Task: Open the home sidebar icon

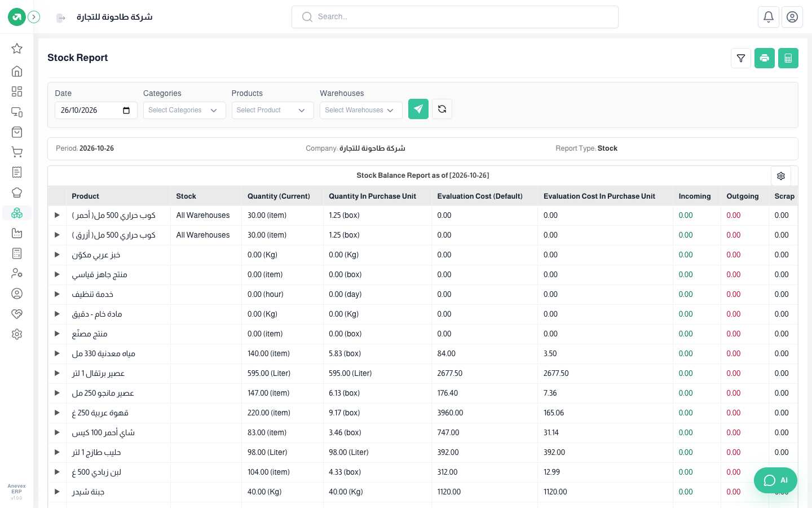Action: click(17, 71)
